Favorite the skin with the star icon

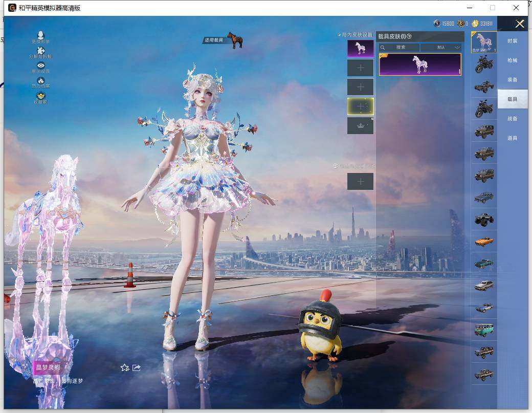tap(125, 367)
